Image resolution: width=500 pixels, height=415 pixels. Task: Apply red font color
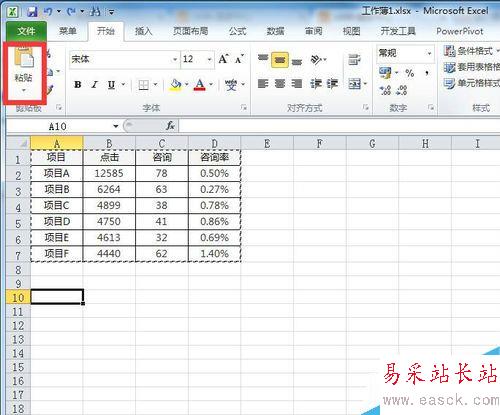[x=200, y=85]
